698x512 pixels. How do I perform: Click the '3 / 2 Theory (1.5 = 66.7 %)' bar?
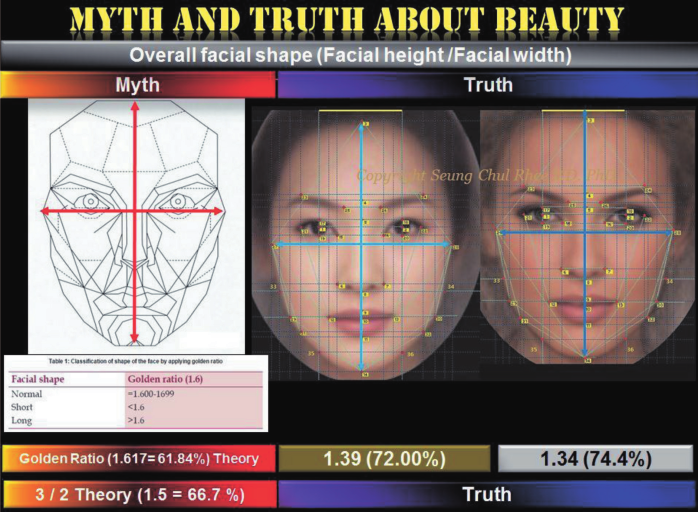pyautogui.click(x=139, y=494)
